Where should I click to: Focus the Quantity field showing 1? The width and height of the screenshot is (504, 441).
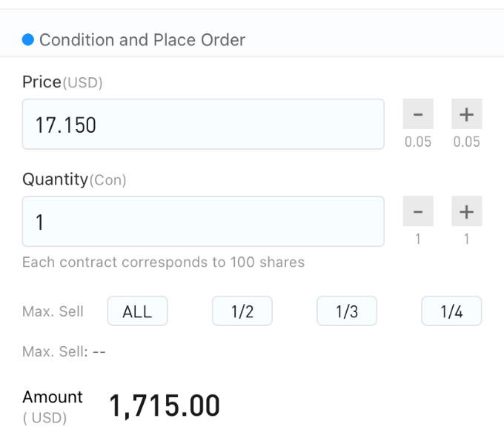(x=203, y=221)
